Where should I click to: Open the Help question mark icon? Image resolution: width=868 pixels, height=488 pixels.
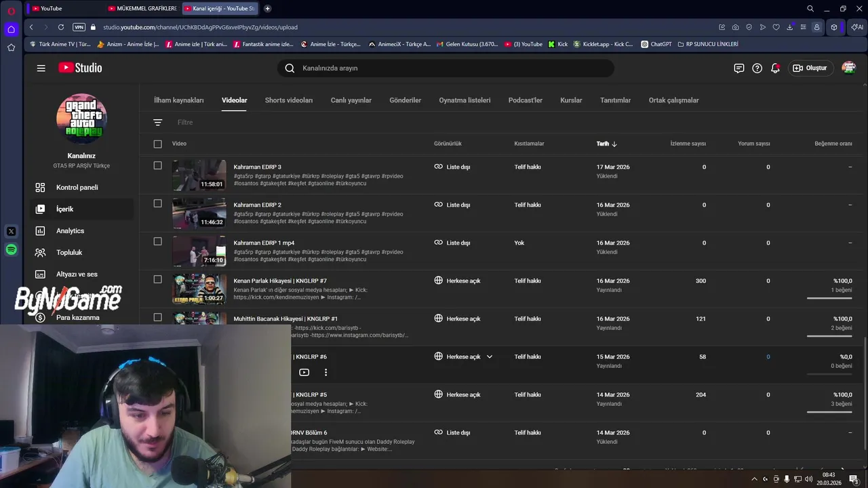757,68
